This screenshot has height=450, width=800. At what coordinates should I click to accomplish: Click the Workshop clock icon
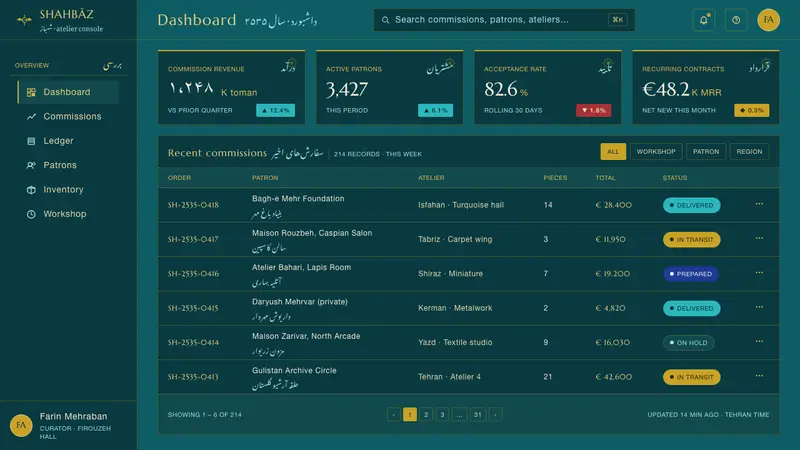31,214
